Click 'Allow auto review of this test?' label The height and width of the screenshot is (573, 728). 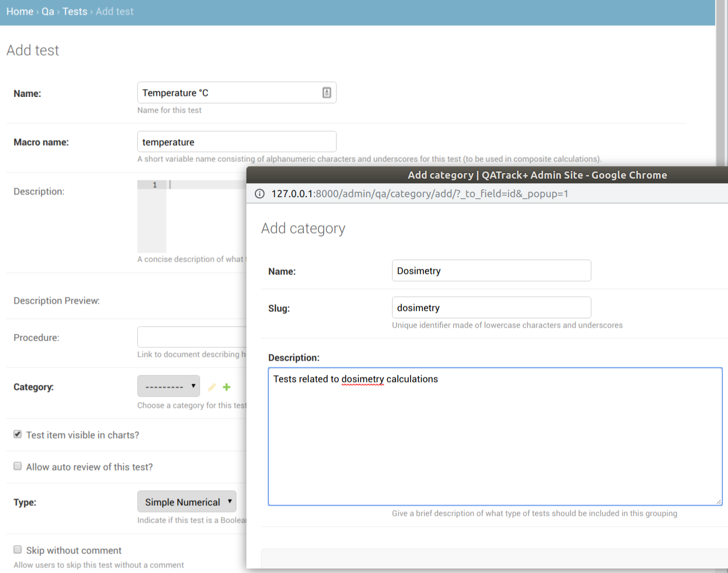pyautogui.click(x=90, y=467)
